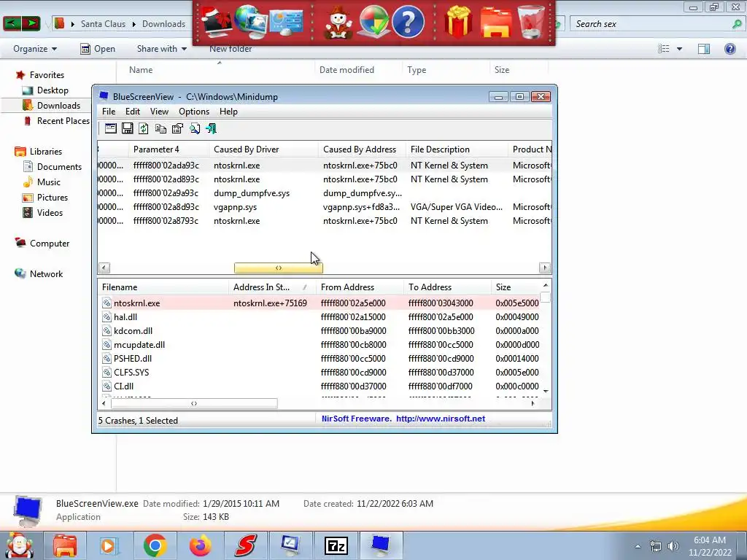This screenshot has height=560, width=747.
Task: Refresh the crash list with the green arrows icon
Action: (144, 128)
